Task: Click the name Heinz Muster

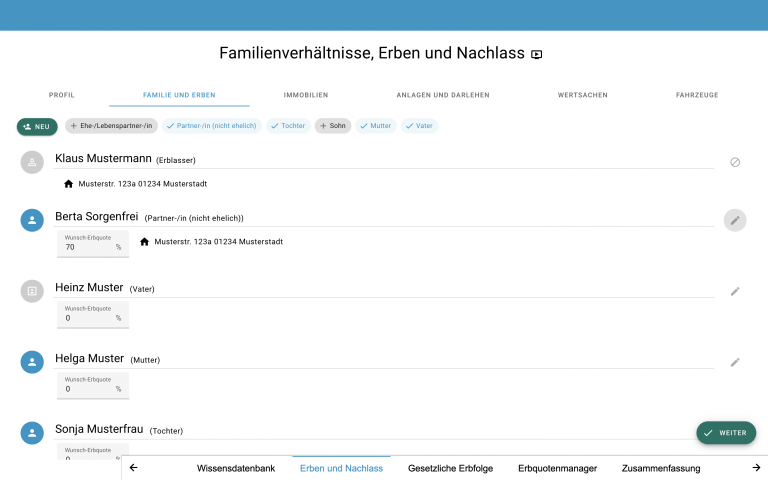Action: [x=89, y=288]
